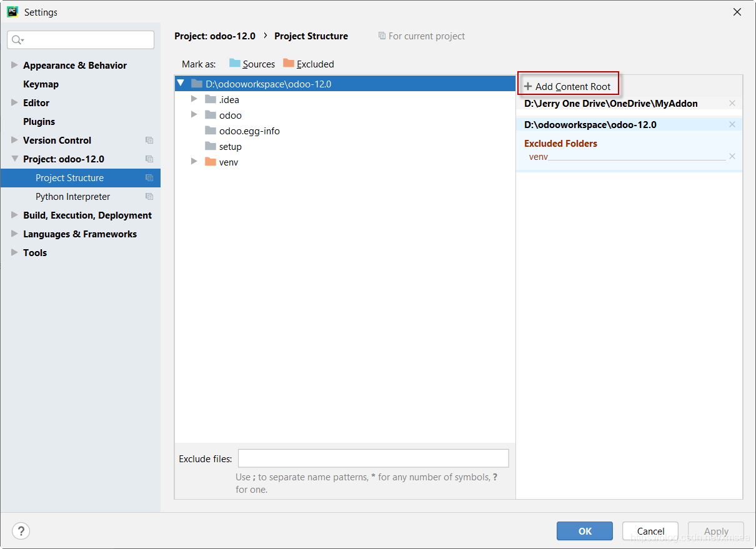
Task: Collapse the D:\odooworkspace\odoo-12.0 root node
Action: 181,83
